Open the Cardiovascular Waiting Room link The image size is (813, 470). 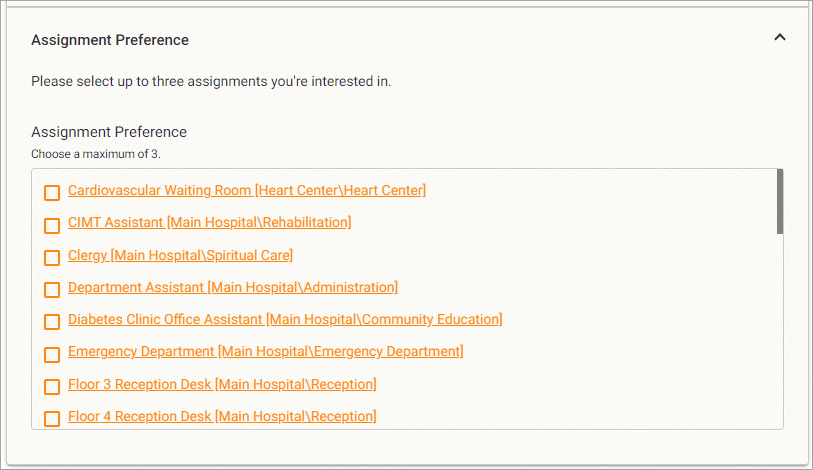246,190
